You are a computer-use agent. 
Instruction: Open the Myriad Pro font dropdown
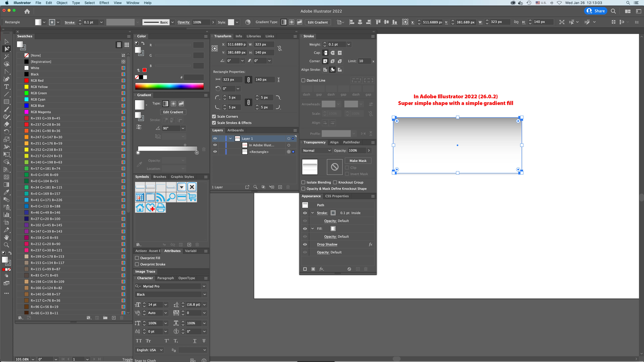coord(204,286)
